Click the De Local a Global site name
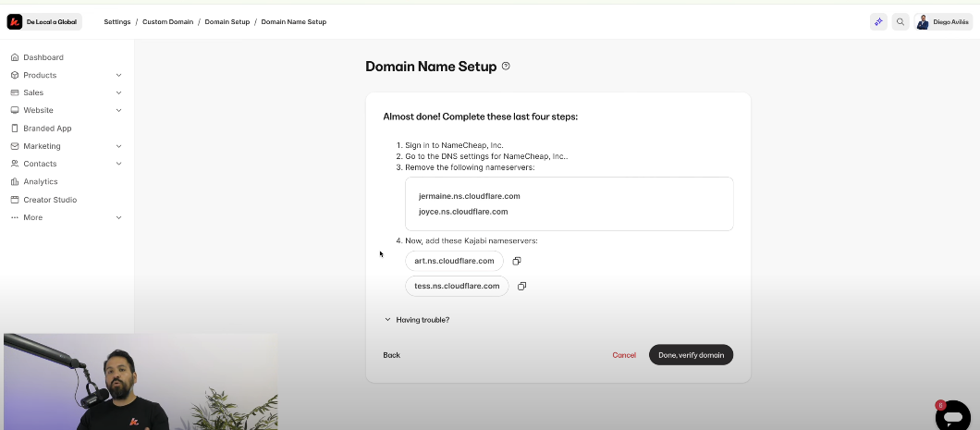 click(51, 22)
